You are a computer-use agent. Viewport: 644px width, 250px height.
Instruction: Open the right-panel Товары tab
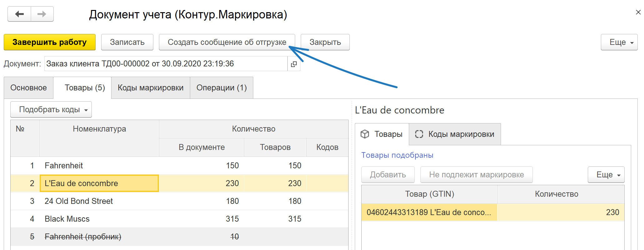pos(382,134)
